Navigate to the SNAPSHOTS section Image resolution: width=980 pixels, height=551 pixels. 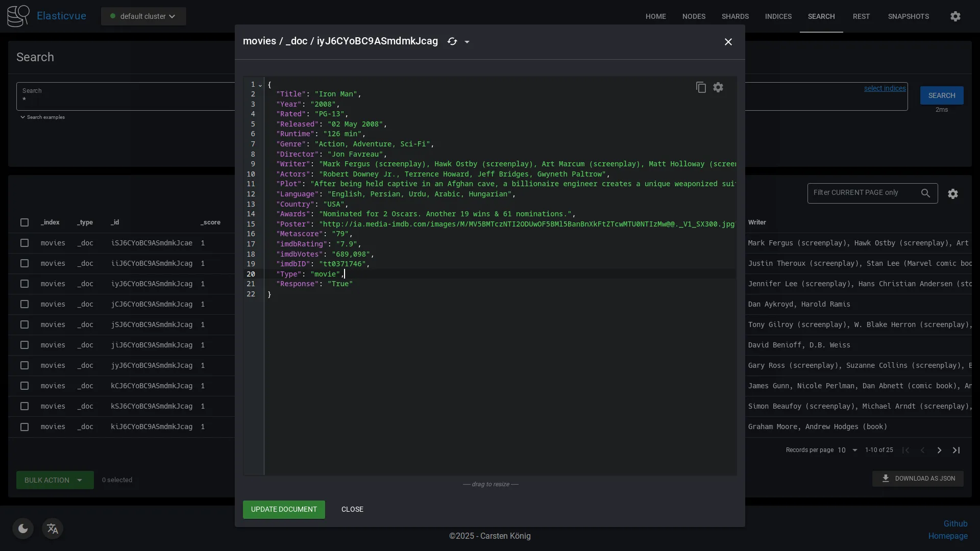909,16
